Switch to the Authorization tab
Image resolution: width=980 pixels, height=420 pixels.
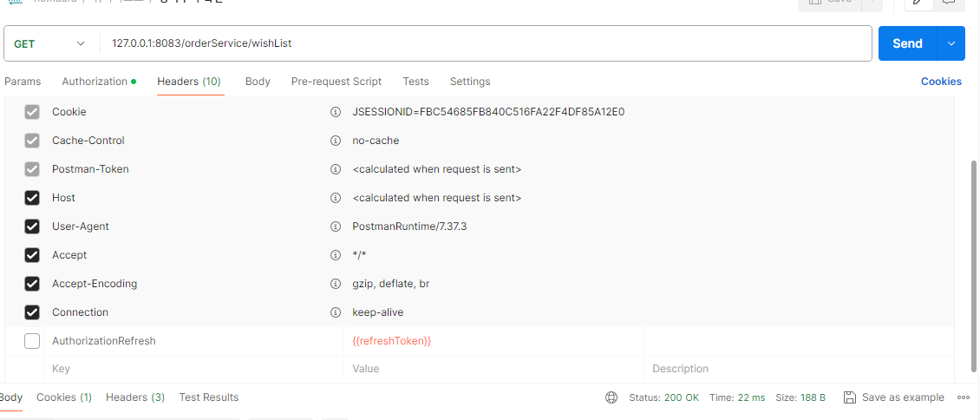pos(99,82)
